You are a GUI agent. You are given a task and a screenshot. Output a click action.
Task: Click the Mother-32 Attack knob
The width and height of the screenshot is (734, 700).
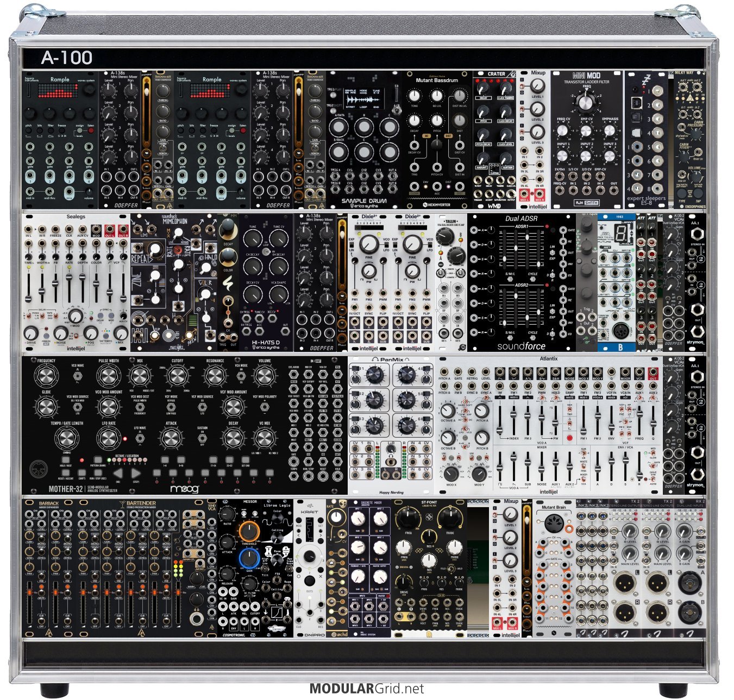point(171,438)
